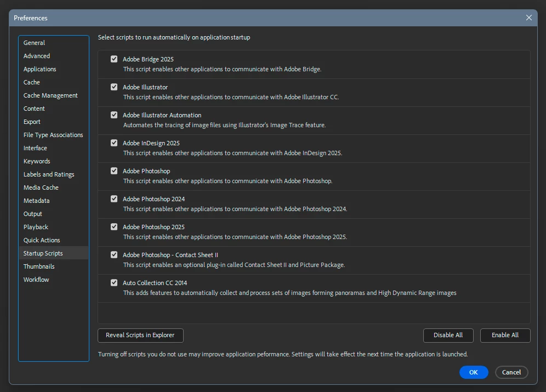The height and width of the screenshot is (392, 546).
Task: Uncheck the Contact Sheet II script checkbox
Action: pyautogui.click(x=114, y=254)
